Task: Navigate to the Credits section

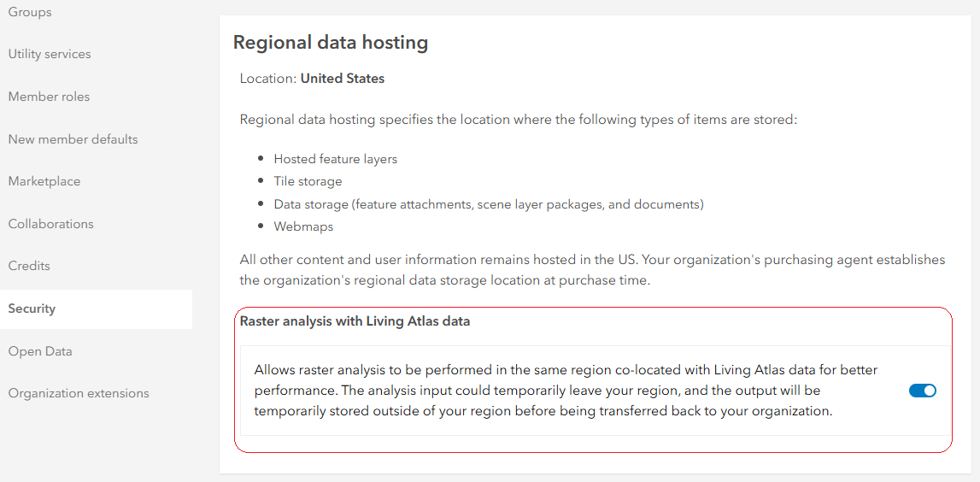Action: click(x=29, y=266)
